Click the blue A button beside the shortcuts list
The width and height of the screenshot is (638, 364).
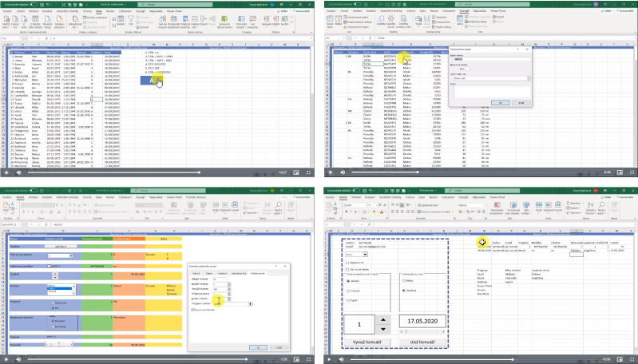coord(152,81)
